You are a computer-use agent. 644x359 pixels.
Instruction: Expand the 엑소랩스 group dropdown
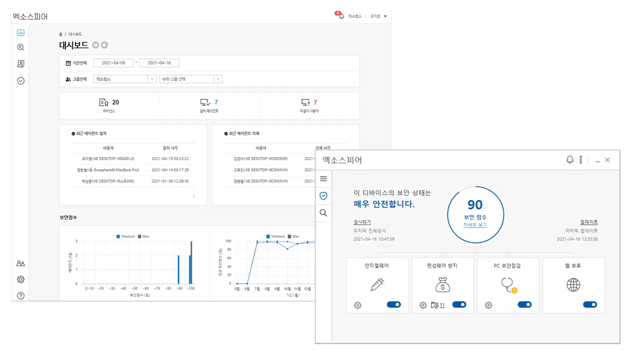125,79
